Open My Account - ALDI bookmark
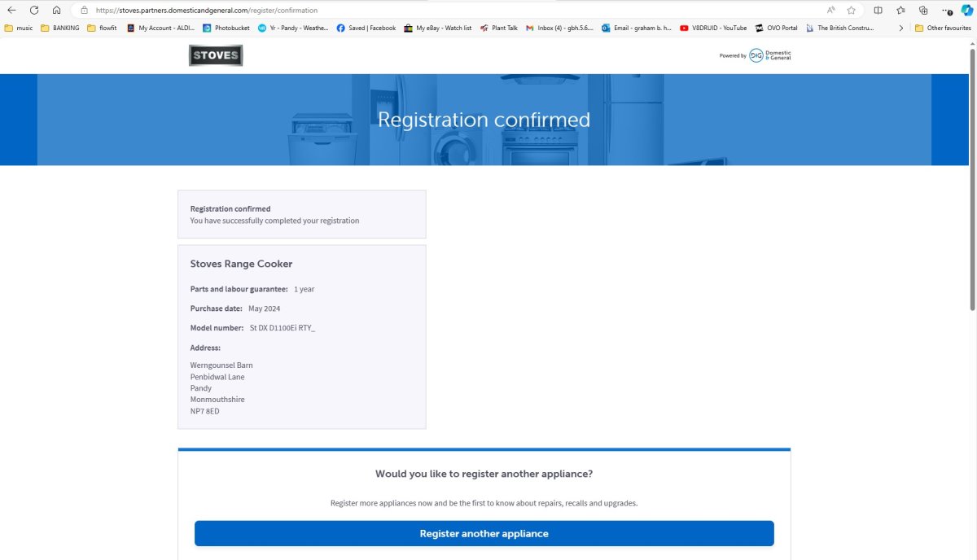This screenshot has width=977, height=560. coord(160,28)
